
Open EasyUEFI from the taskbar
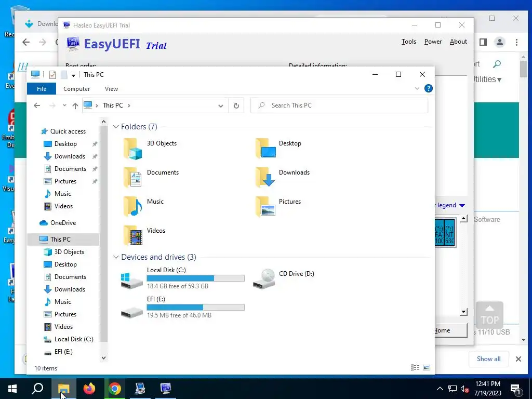pyautogui.click(x=166, y=389)
